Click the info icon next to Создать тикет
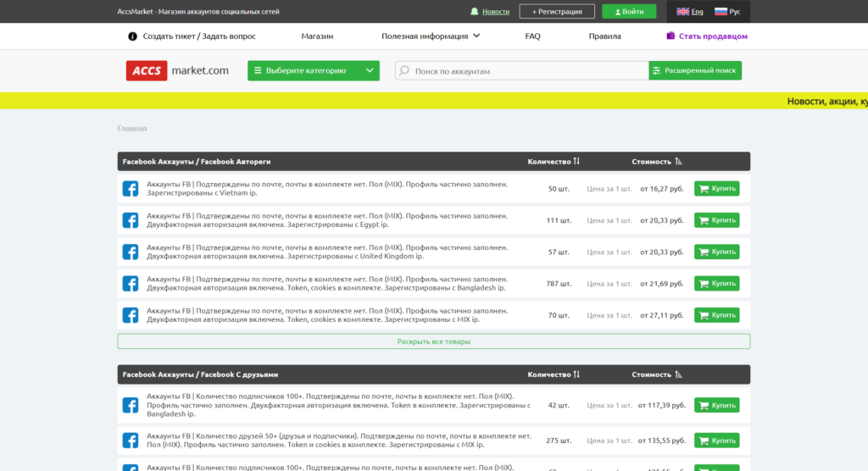This screenshot has width=868, height=471. click(132, 36)
